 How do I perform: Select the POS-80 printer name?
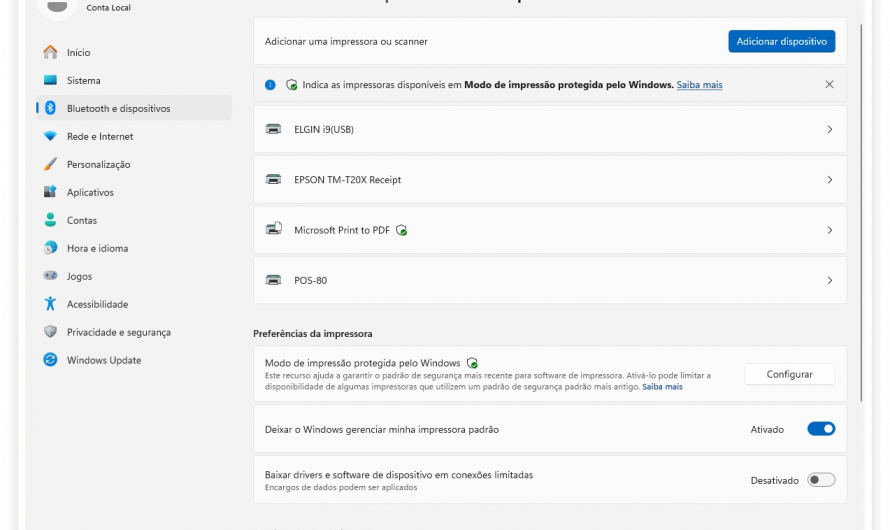coord(310,280)
